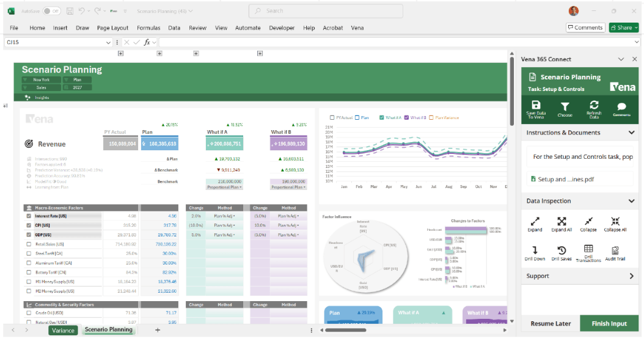
Task: Switch to the Variance sheet tab
Action: pos(63,330)
